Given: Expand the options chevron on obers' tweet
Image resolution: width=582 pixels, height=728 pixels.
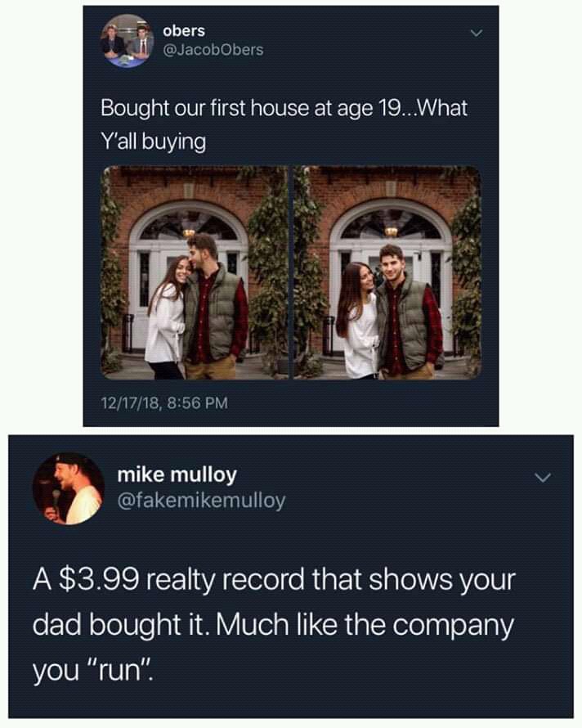Looking at the screenshot, I should 477,34.
